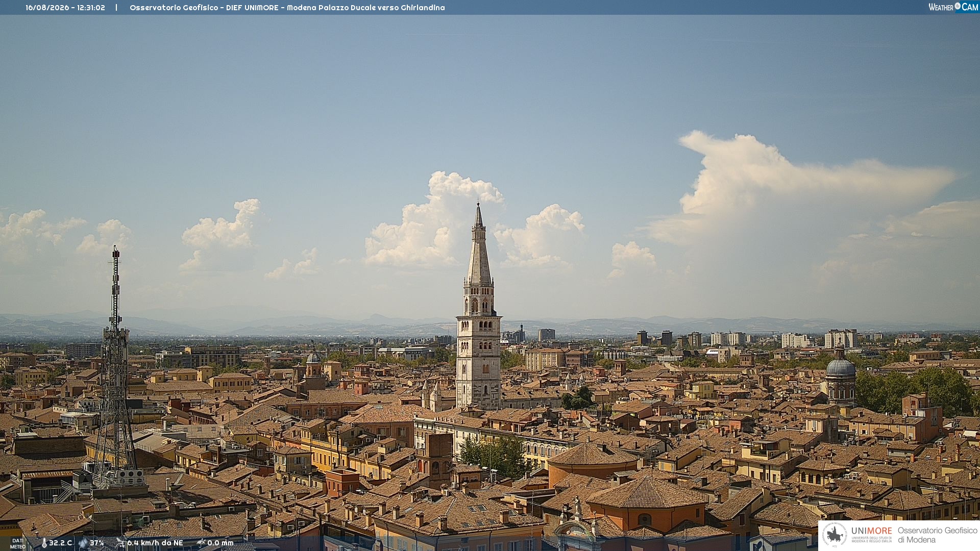Click the WeatherCAM logo

pos(953,7)
